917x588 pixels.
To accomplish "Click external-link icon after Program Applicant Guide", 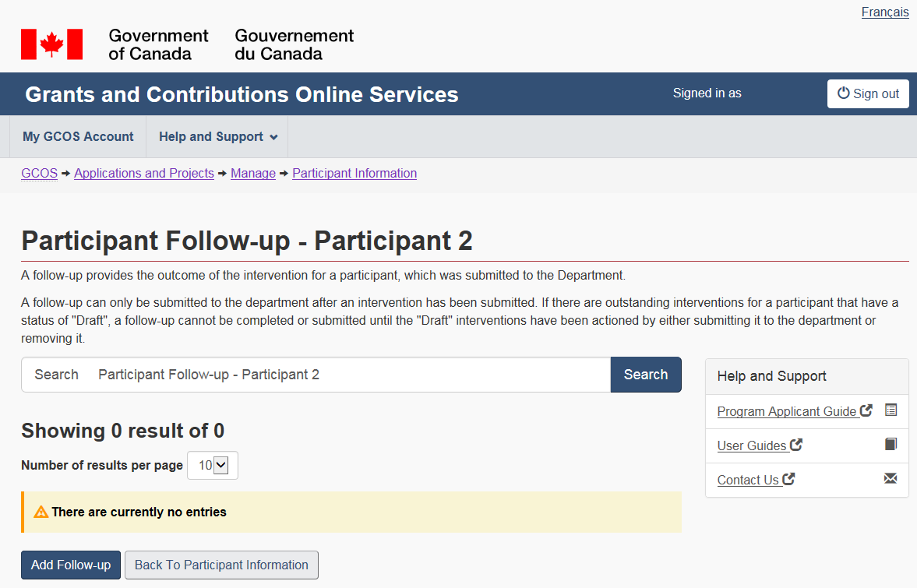I will click(866, 410).
